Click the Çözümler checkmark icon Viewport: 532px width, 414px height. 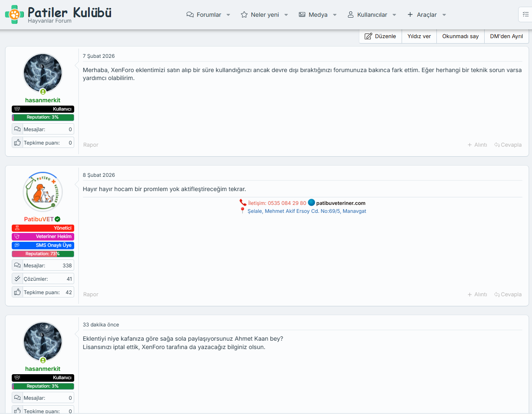[17, 279]
